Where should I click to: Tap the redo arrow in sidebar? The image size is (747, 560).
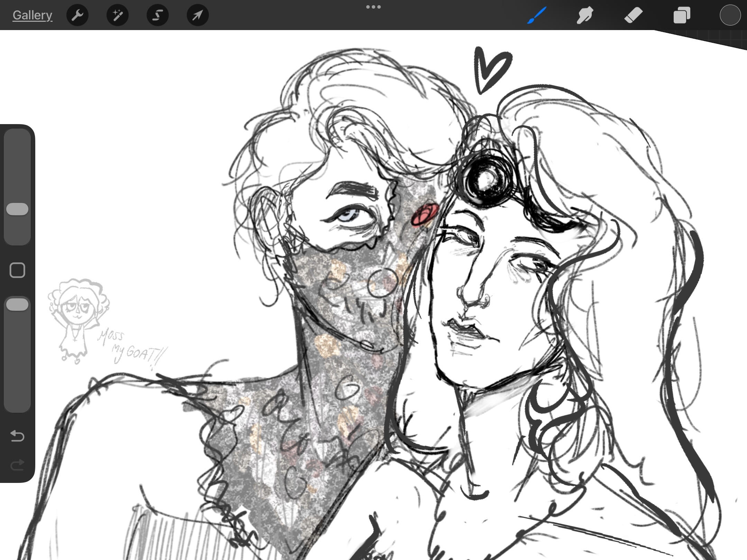(x=17, y=465)
